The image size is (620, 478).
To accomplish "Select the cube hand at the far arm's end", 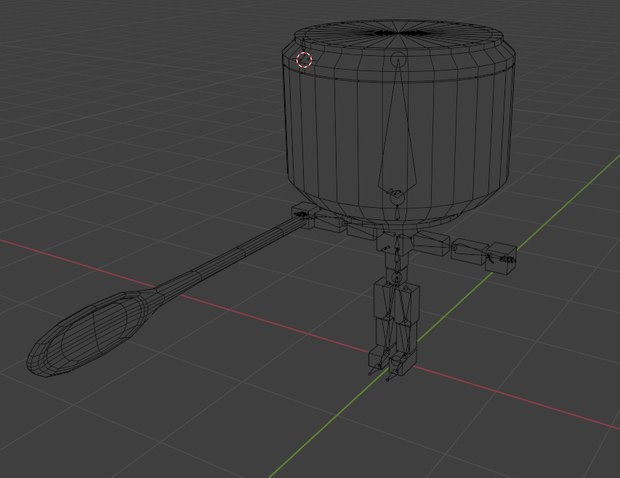I will pos(501,259).
